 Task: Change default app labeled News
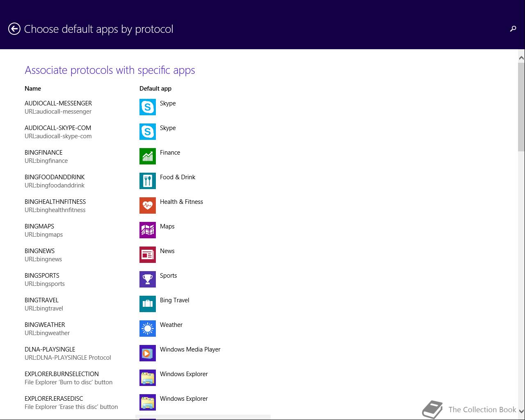point(167,251)
